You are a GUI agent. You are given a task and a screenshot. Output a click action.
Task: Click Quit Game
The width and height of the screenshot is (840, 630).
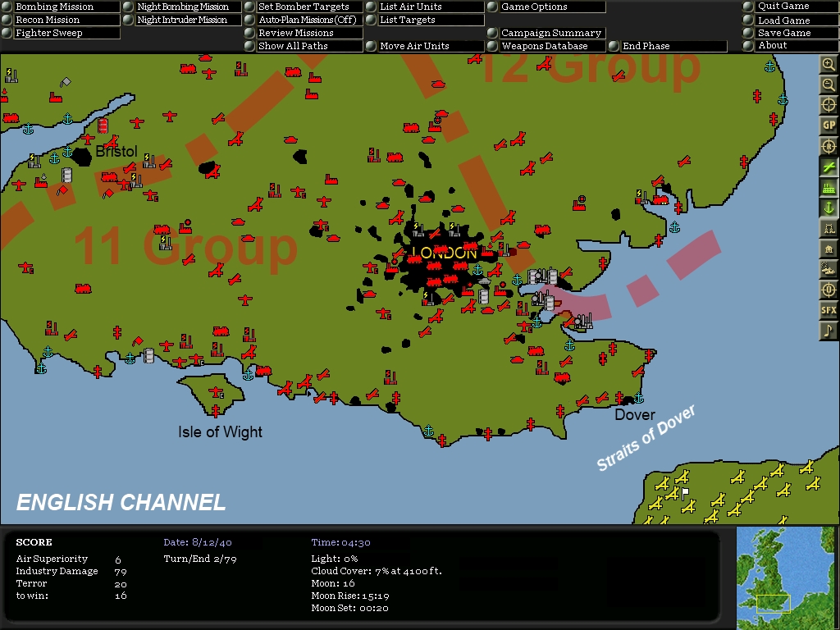tap(791, 6)
